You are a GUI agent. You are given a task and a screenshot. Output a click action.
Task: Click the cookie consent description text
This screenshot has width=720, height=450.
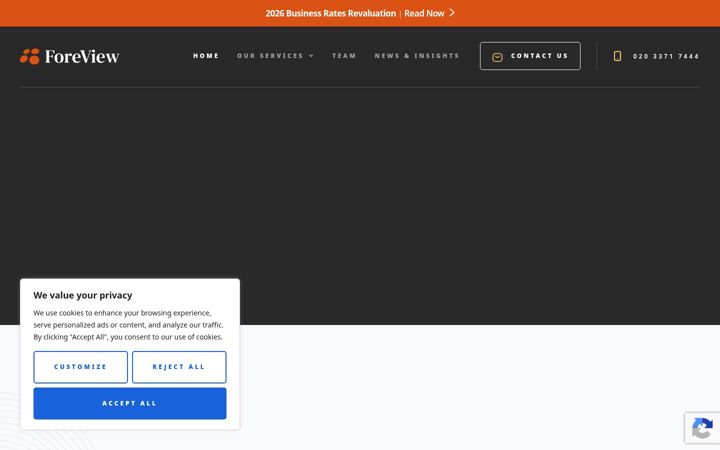(129, 325)
